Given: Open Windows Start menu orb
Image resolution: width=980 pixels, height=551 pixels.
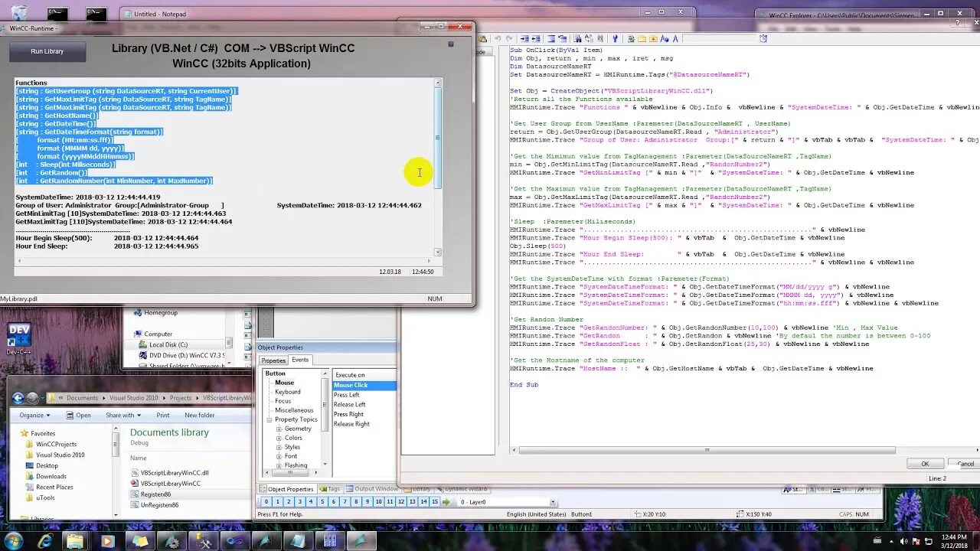Looking at the screenshot, I should click(x=13, y=540).
